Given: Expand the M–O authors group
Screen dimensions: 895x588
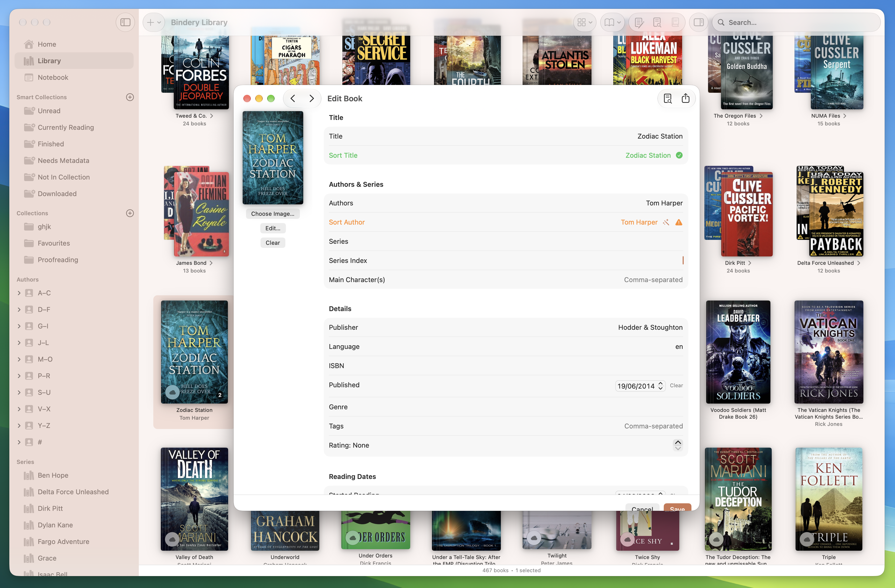Looking at the screenshot, I should click(19, 359).
